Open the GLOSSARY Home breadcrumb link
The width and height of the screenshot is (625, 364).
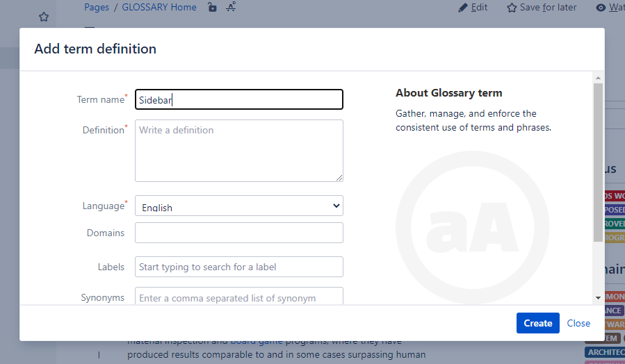(x=159, y=8)
